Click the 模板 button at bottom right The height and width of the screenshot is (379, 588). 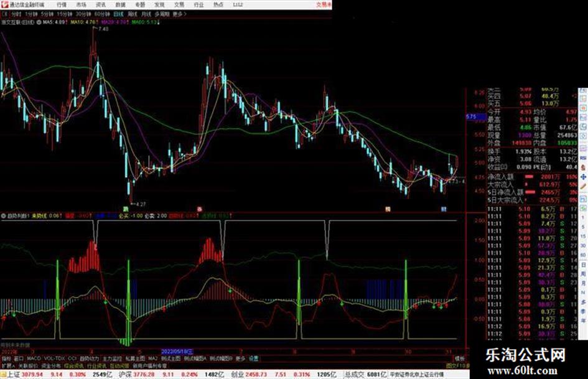[459, 358]
